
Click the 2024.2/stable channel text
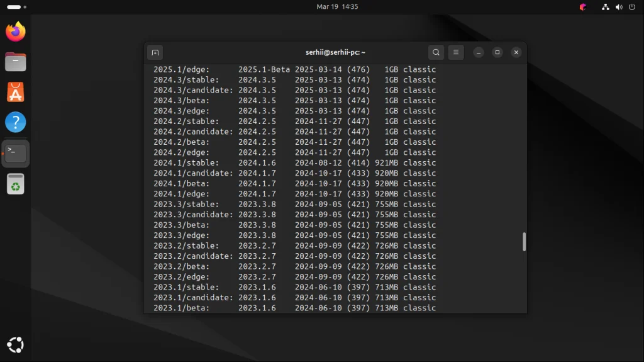186,122
